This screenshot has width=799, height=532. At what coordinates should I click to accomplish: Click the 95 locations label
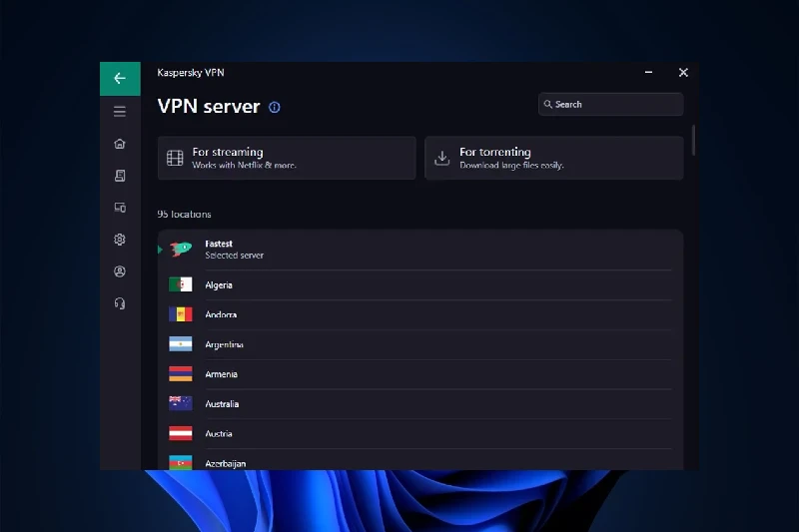click(184, 214)
